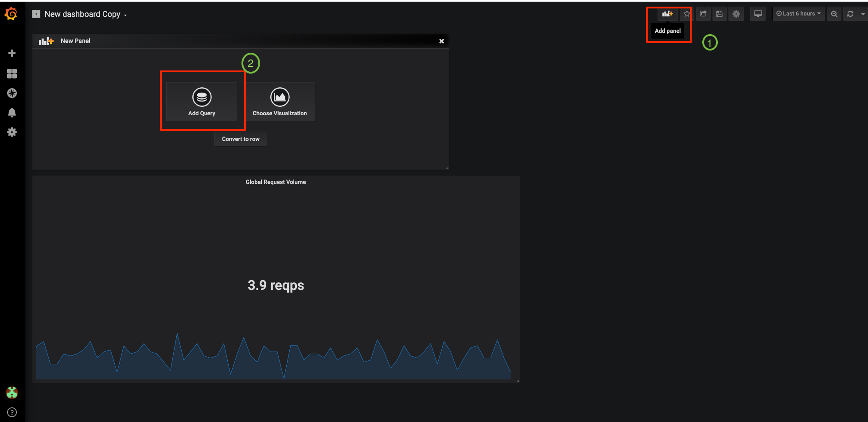The image size is (868, 422).
Task: Star the dashboard as favorite
Action: [686, 14]
